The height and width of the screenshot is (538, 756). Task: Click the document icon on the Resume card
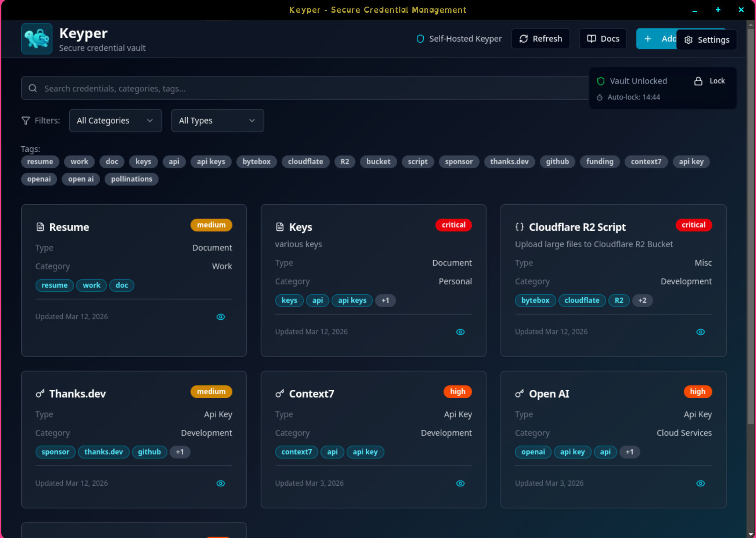40,227
